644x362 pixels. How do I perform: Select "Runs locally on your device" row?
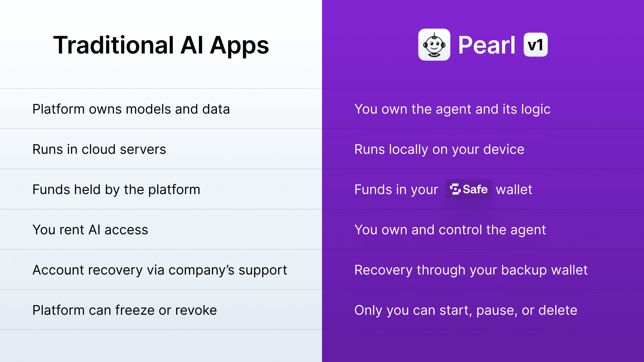439,149
